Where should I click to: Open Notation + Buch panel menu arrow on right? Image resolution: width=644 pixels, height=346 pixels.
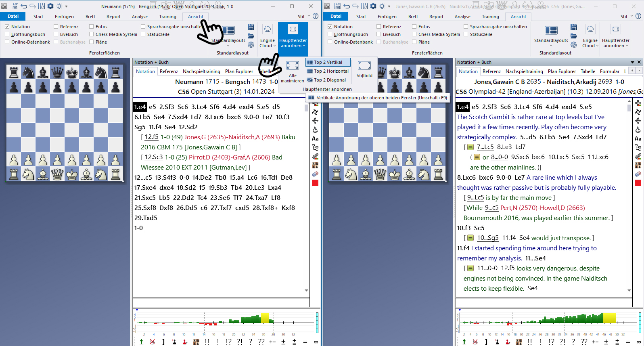coord(632,62)
